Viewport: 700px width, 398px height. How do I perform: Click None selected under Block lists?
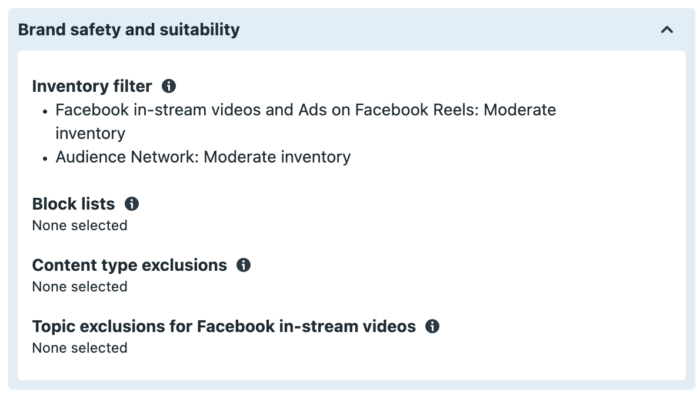(79, 225)
